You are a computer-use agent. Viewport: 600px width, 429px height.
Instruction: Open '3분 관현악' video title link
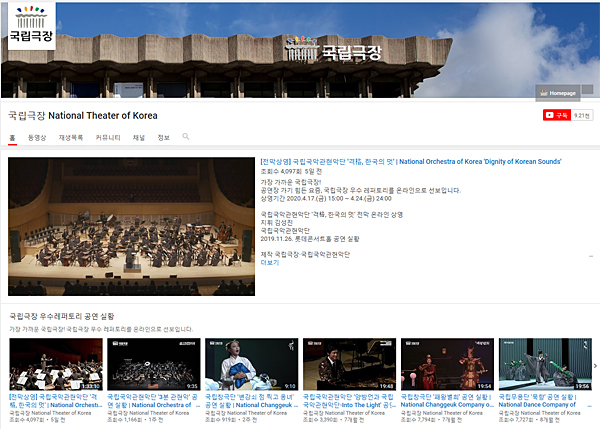(x=153, y=401)
